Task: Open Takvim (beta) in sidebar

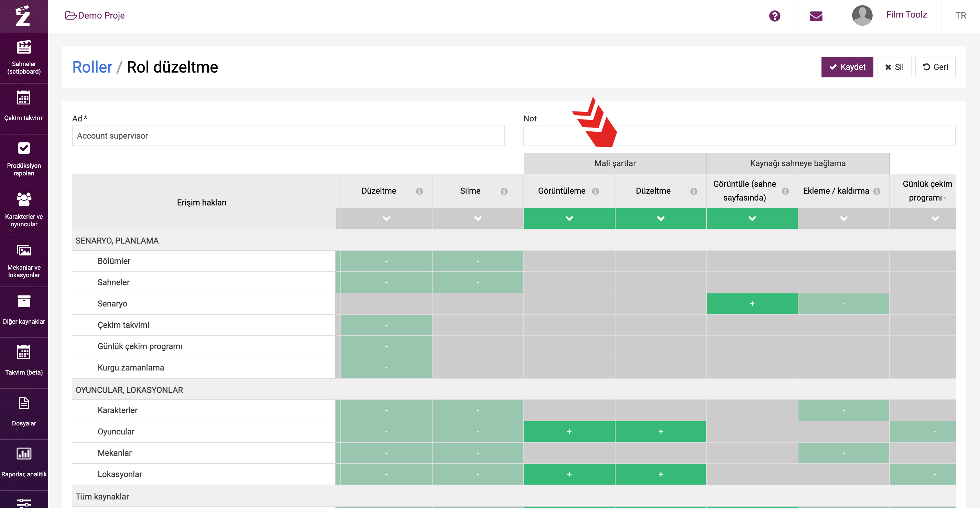Action: [24, 364]
